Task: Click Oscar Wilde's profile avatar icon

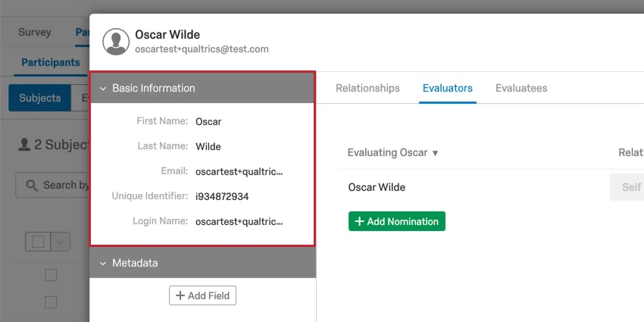Action: click(x=116, y=42)
